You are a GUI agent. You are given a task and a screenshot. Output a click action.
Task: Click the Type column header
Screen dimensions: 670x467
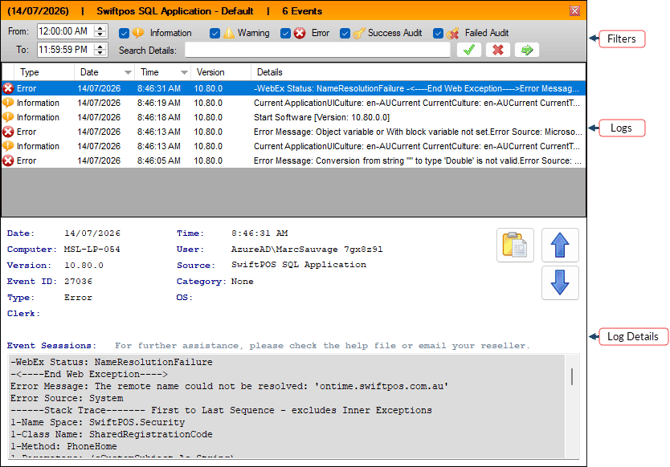[x=44, y=72]
